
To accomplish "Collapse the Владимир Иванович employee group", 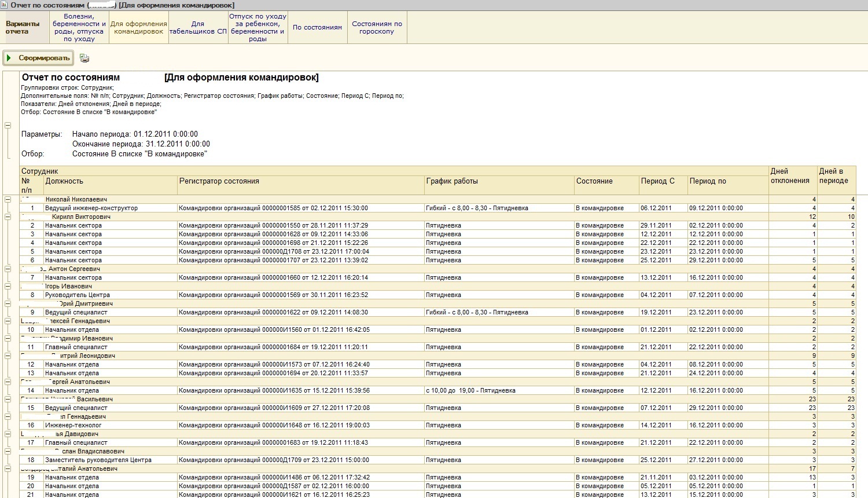I will pos(8,338).
